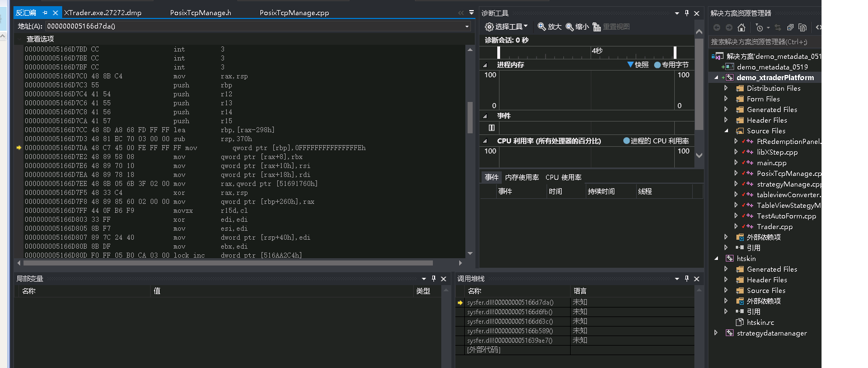The height and width of the screenshot is (368, 868).
Task: Close the 反汇编 tab
Action: tap(55, 12)
